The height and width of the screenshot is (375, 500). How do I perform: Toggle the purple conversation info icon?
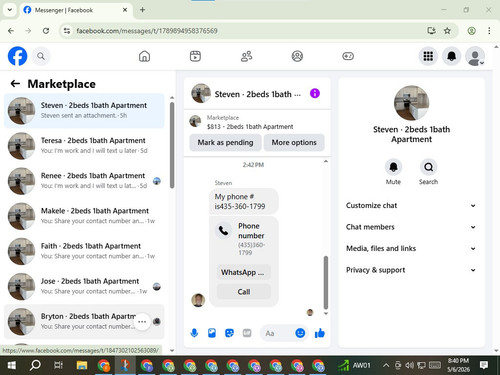pos(315,93)
